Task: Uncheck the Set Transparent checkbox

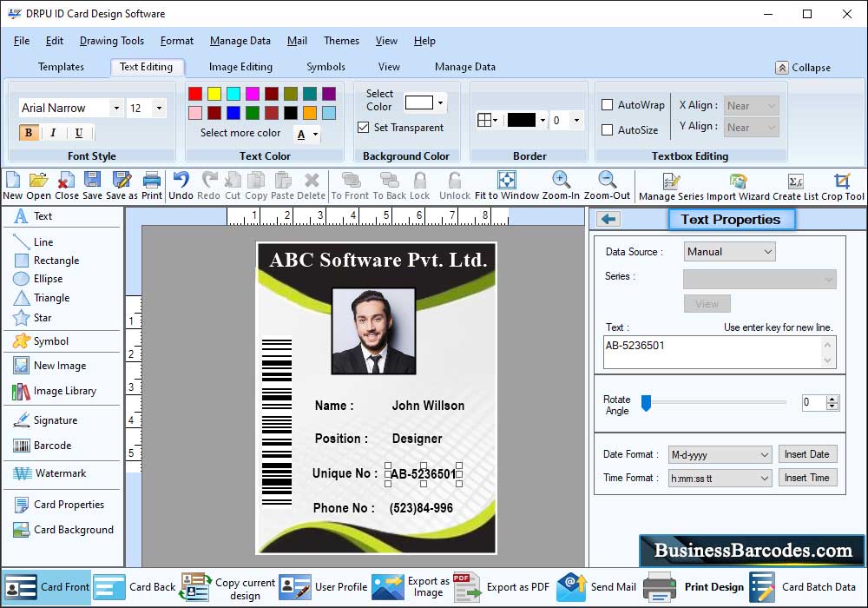Action: click(x=363, y=128)
